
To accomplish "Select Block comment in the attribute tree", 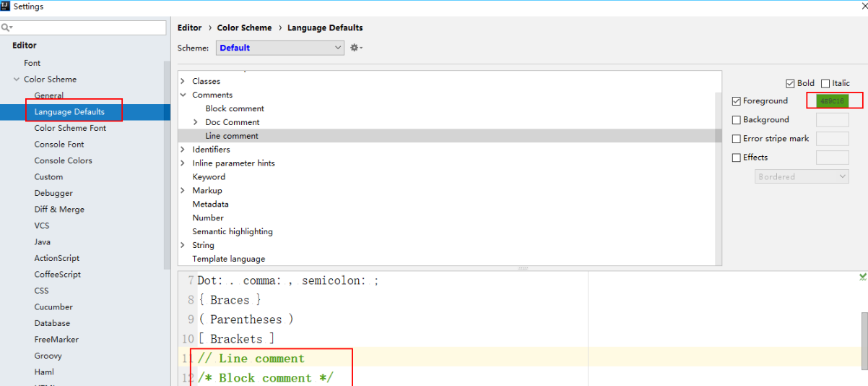I will click(235, 108).
